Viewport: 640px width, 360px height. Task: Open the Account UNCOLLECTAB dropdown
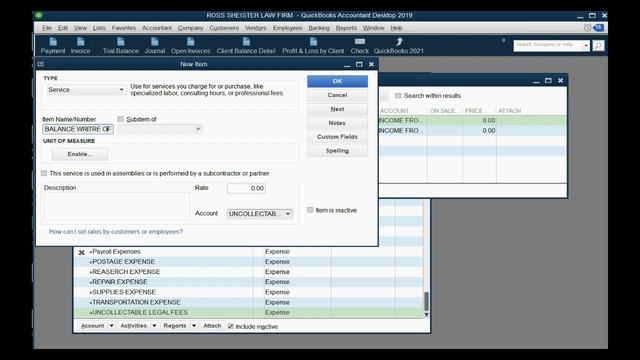(x=288, y=214)
